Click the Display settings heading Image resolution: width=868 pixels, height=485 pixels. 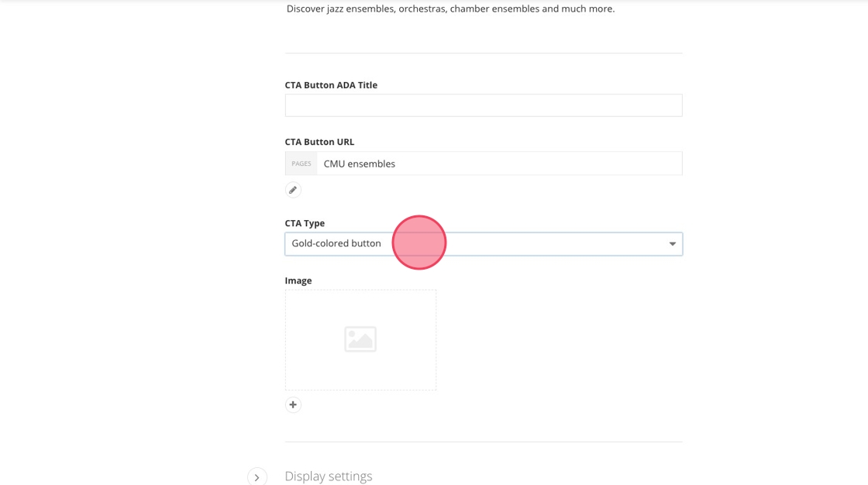click(329, 476)
